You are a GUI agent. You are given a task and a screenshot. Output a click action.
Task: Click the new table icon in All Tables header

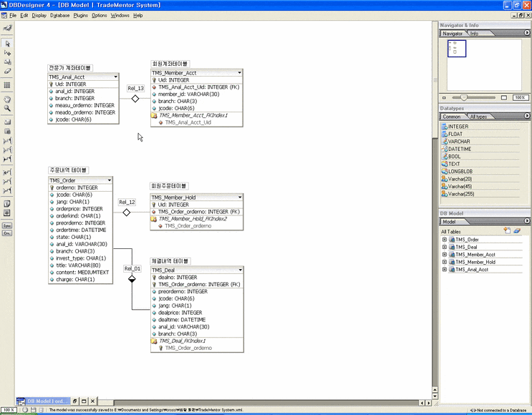point(507,231)
